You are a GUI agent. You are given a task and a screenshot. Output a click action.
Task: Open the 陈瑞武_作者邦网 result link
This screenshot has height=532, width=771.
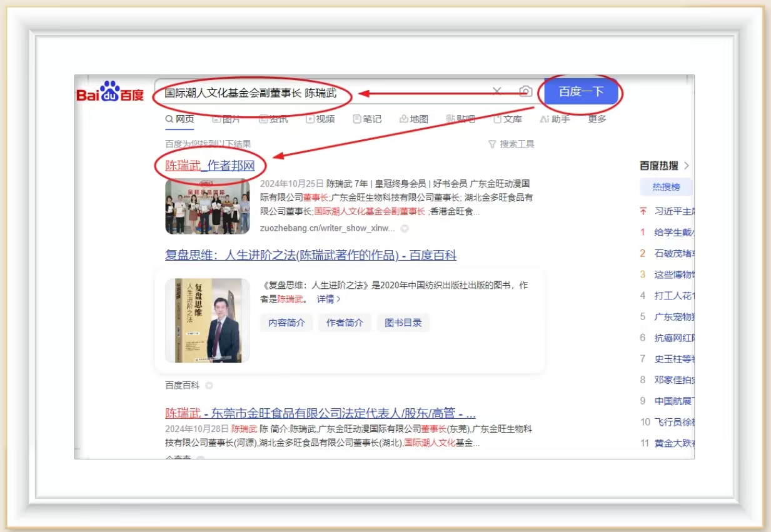point(210,166)
